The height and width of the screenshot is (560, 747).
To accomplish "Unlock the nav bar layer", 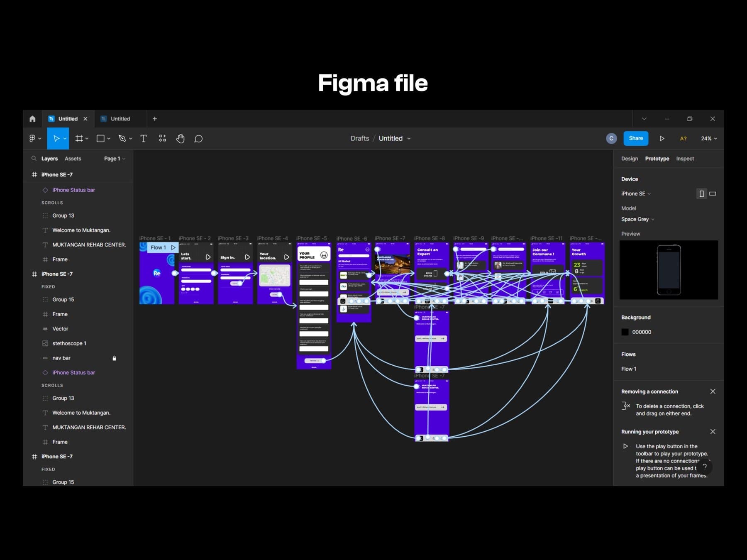I will pyautogui.click(x=115, y=358).
